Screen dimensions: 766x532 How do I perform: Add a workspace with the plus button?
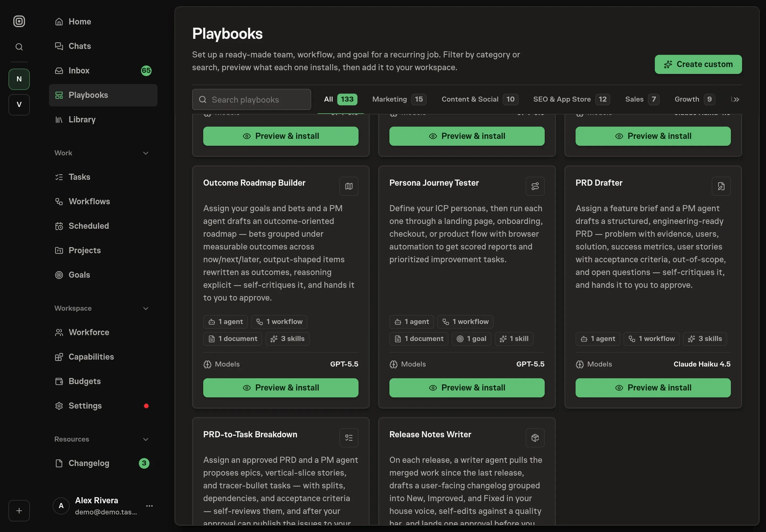point(19,510)
